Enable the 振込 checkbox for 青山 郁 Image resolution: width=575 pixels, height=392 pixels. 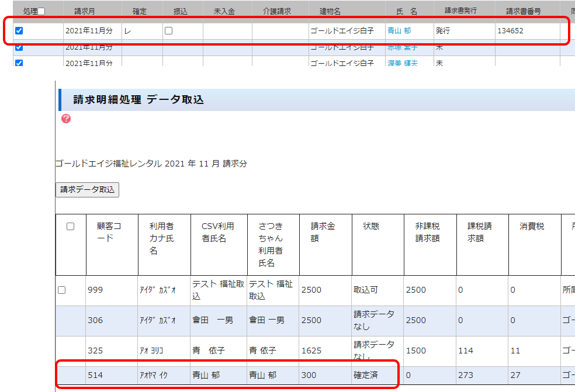[x=169, y=31]
